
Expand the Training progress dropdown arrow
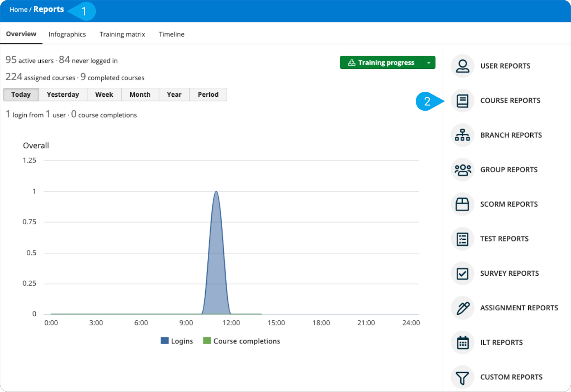(429, 63)
